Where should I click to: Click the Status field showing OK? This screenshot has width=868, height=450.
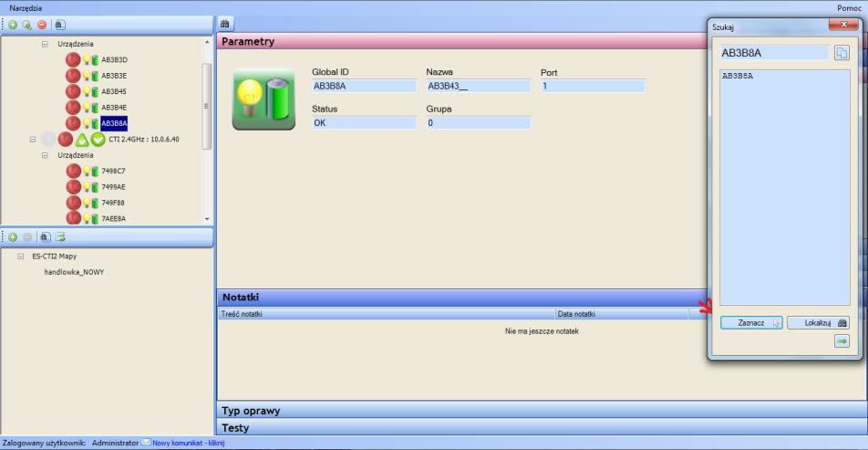tap(364, 122)
